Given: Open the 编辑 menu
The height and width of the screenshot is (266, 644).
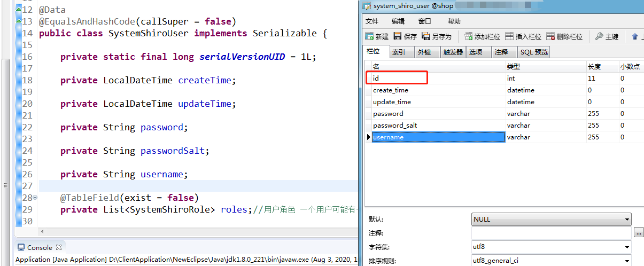Looking at the screenshot, I should [x=398, y=21].
